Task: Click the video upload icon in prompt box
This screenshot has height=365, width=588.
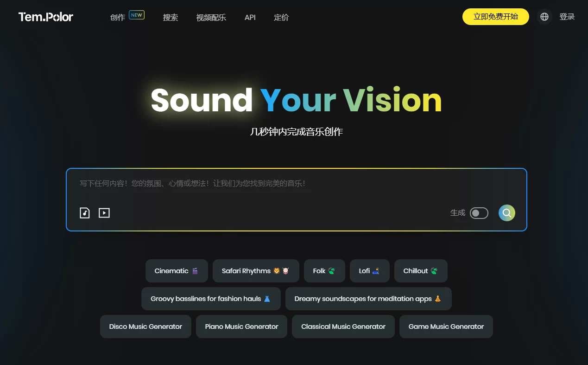Action: (x=104, y=213)
